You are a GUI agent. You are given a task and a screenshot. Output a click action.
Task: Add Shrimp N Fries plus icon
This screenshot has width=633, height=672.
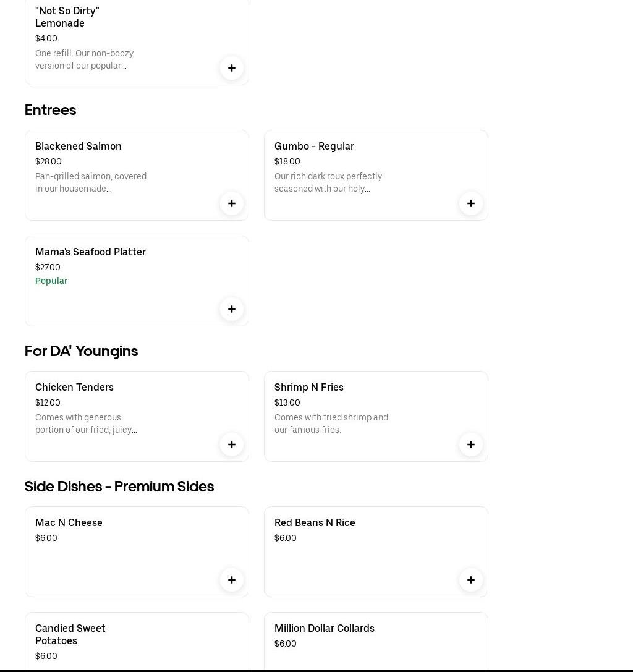coord(471,444)
